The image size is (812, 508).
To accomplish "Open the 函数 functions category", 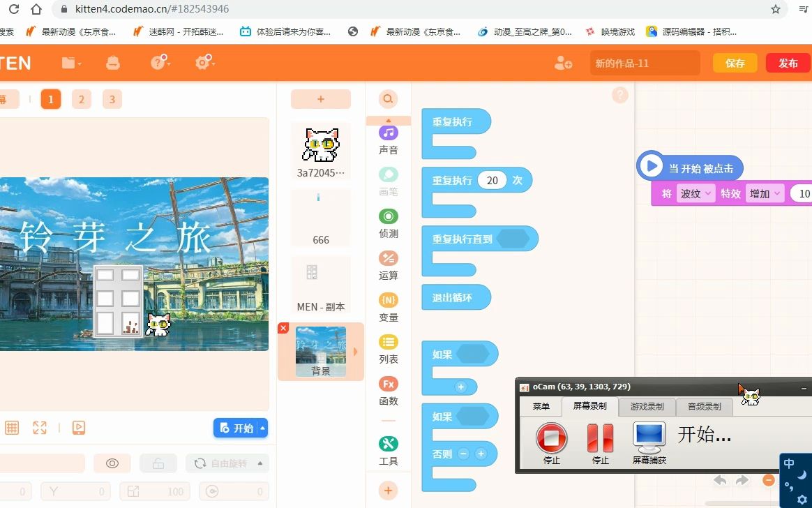I will (388, 389).
